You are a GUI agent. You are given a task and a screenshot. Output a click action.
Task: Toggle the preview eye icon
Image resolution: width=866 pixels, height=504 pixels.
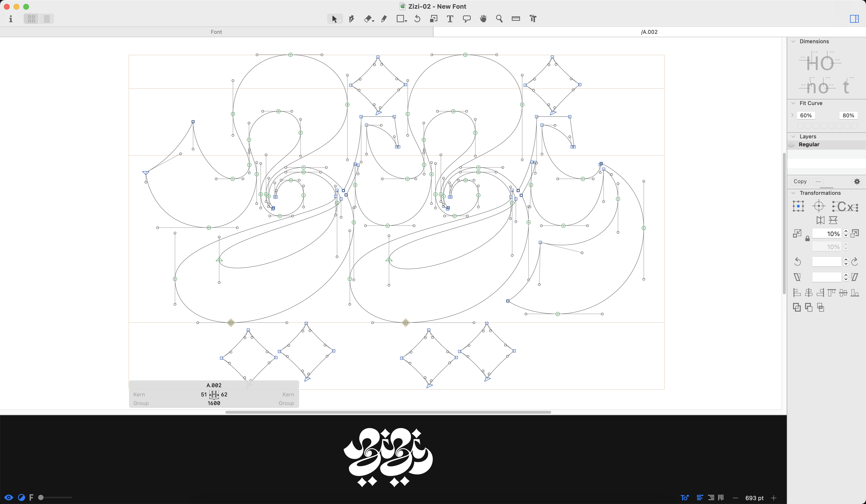pyautogui.click(x=9, y=497)
